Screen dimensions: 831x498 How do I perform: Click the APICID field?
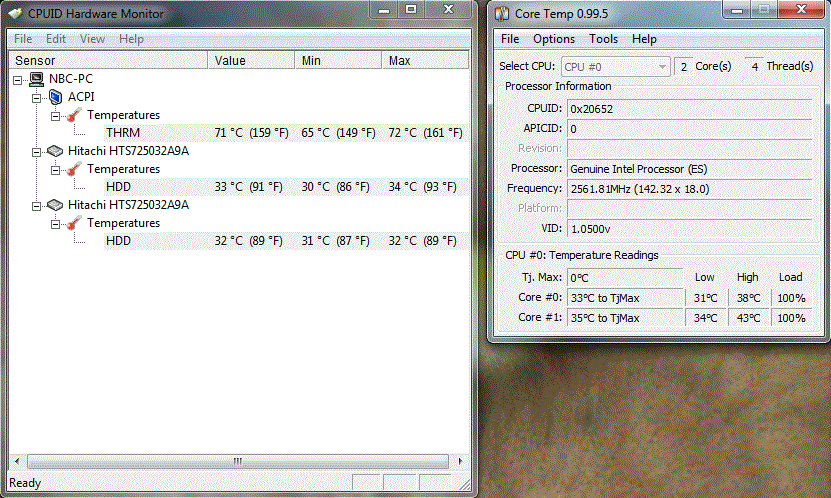689,129
